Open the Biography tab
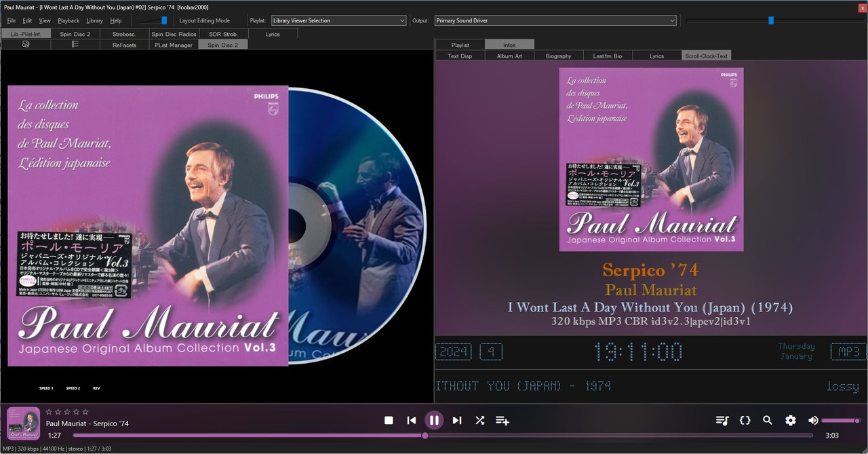868x454 pixels. [559, 56]
